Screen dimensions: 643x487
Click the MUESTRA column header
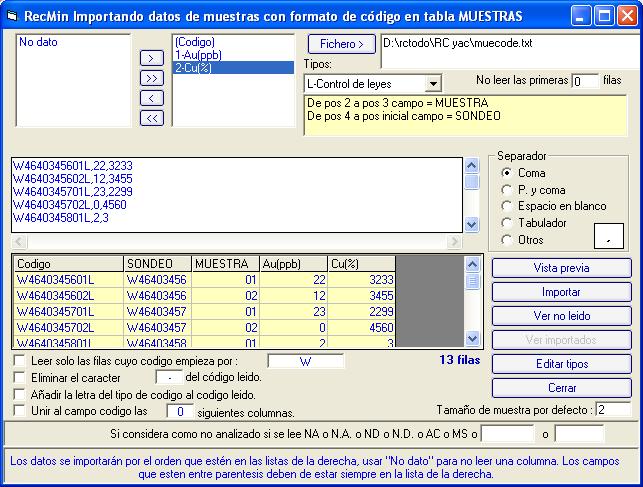226,264
